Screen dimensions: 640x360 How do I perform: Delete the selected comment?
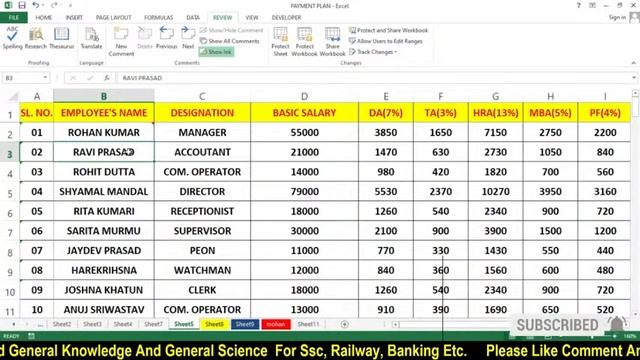coord(145,38)
